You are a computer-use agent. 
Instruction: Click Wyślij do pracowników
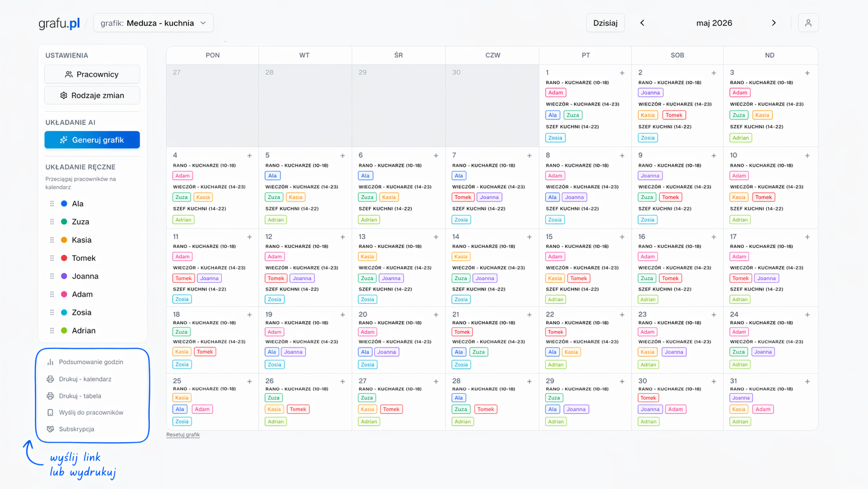pos(91,413)
